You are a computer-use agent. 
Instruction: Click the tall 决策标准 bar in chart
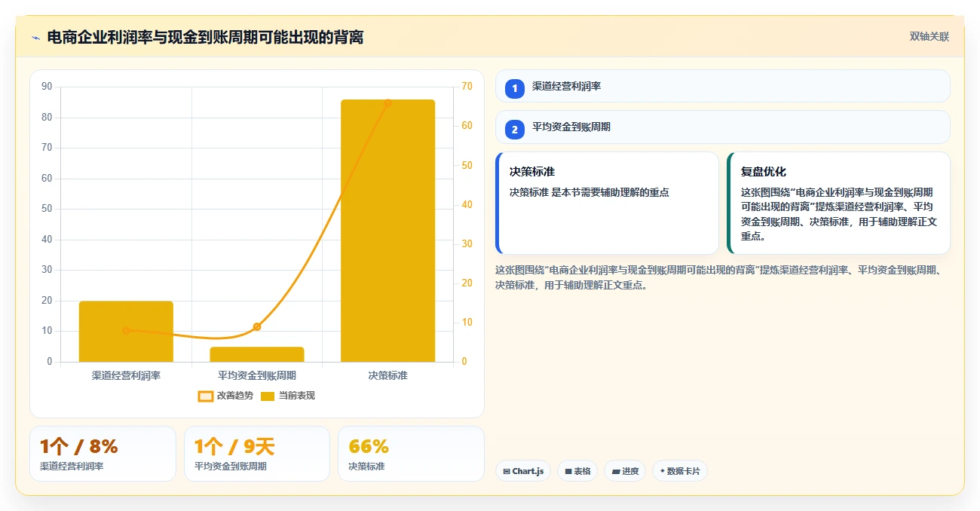[x=387, y=231]
